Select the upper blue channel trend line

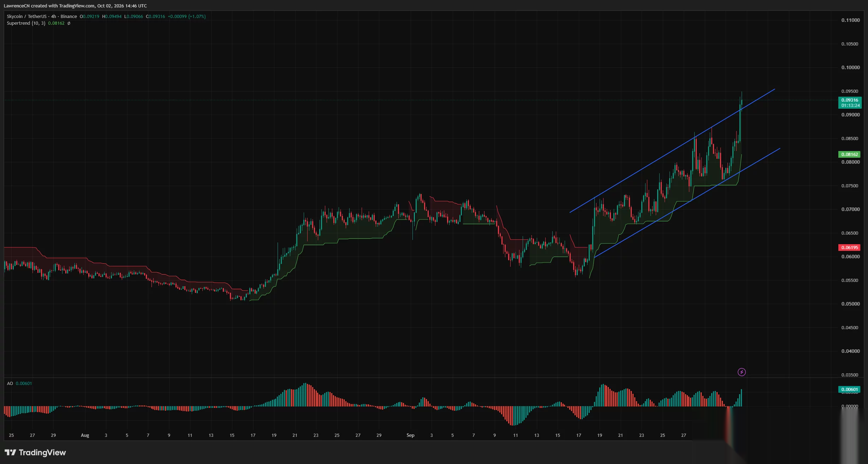tap(672, 151)
